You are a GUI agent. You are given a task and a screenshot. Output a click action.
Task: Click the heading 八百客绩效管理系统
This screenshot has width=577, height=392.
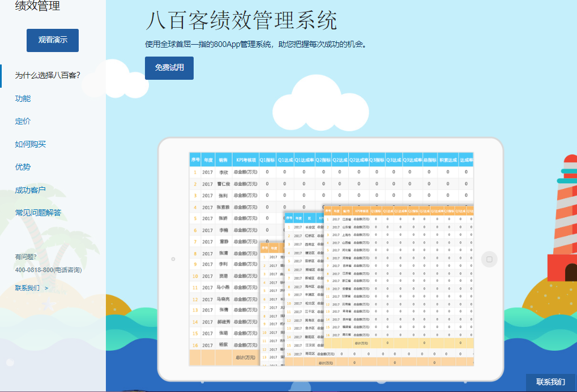coord(241,20)
